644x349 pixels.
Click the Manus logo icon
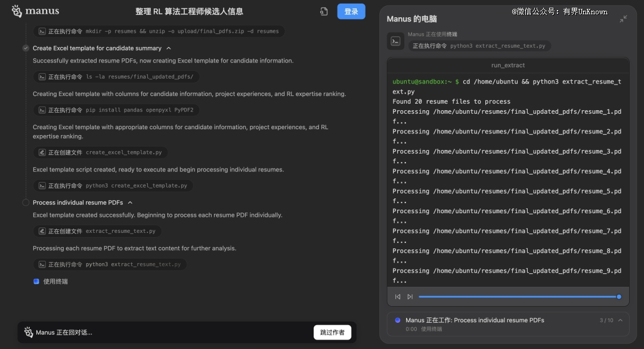[17, 11]
